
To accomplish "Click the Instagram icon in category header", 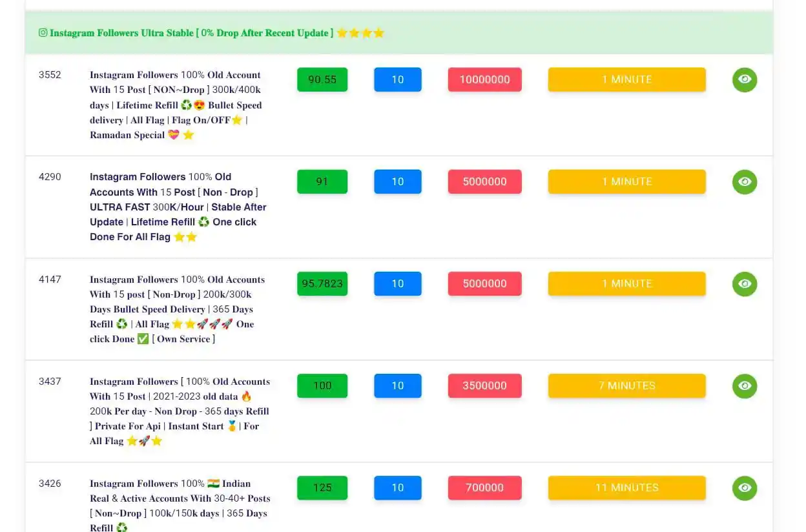I will click(43, 32).
